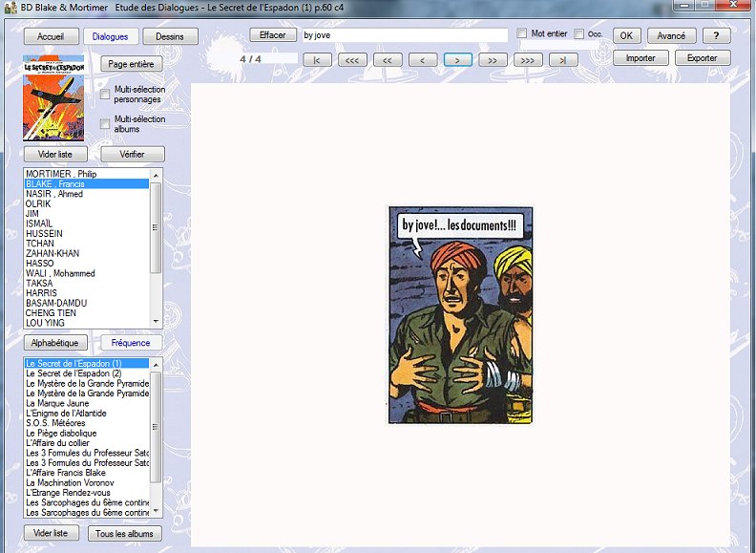756x553 pixels.
Task: Select ZAHAN-KHAN in the characters list
Action: coord(87,253)
